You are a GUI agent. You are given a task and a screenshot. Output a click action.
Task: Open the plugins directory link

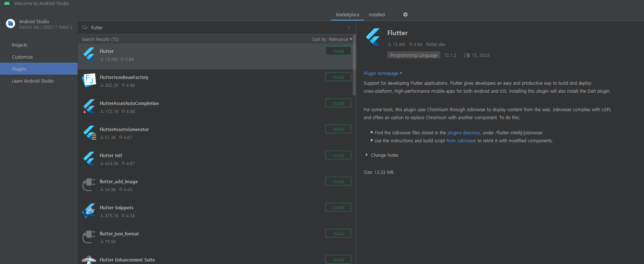[464, 133]
